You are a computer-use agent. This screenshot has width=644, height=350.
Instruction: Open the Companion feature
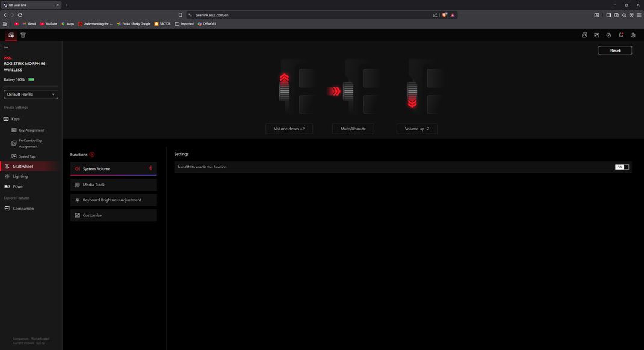[x=19, y=209]
